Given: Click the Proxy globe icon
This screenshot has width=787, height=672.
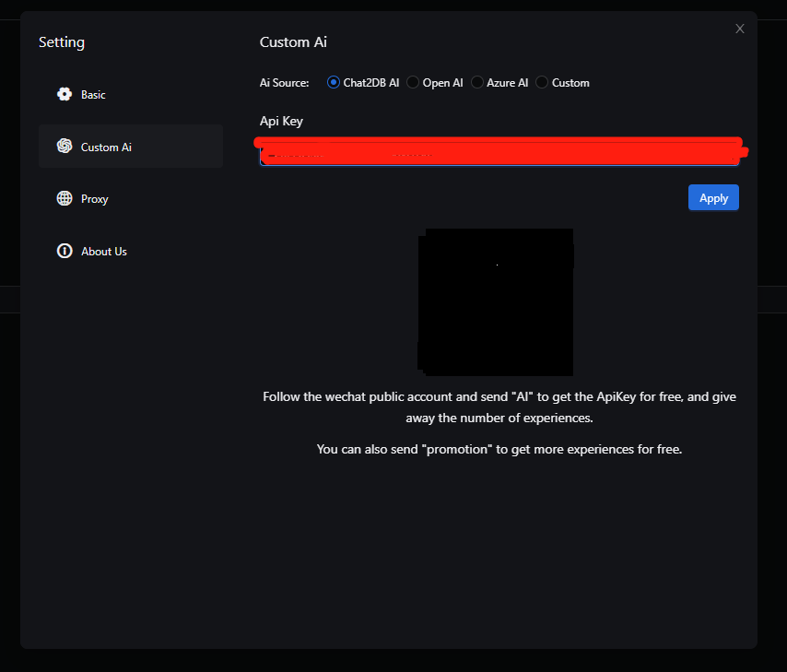Looking at the screenshot, I should coord(65,198).
